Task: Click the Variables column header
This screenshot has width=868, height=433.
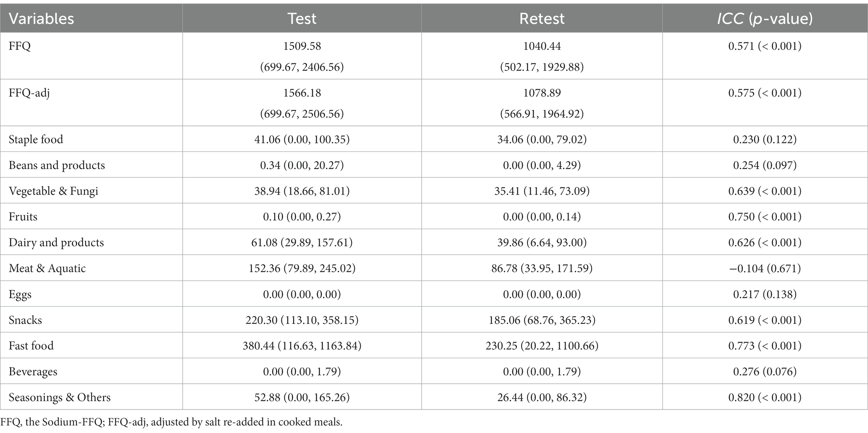Action: [41, 18]
